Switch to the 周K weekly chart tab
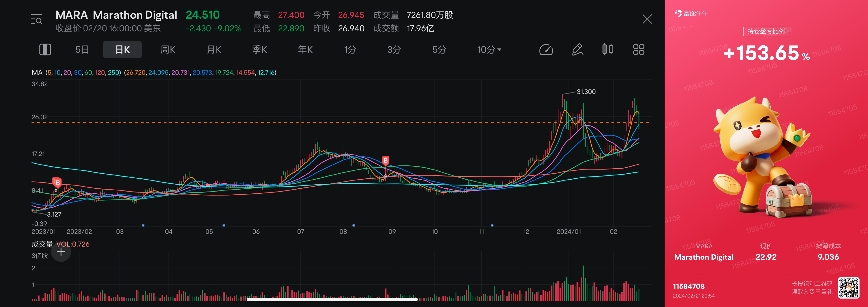Image resolution: width=868 pixels, height=307 pixels. coord(168,49)
